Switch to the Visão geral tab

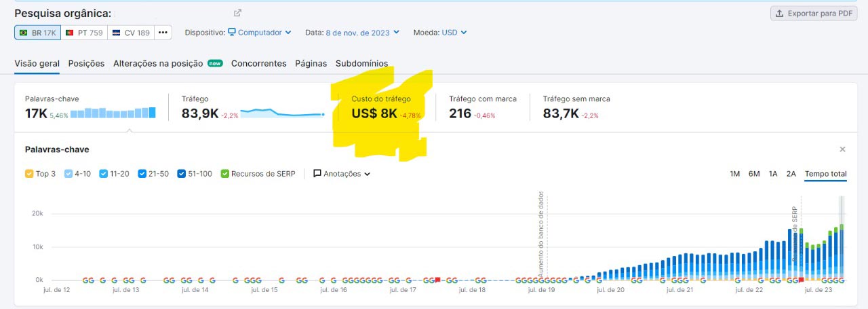37,63
